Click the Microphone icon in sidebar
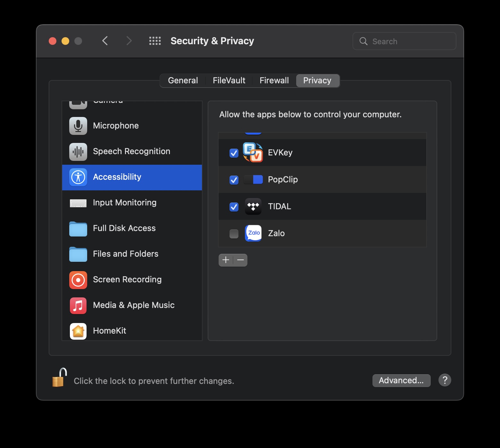The image size is (500, 448). (x=78, y=126)
